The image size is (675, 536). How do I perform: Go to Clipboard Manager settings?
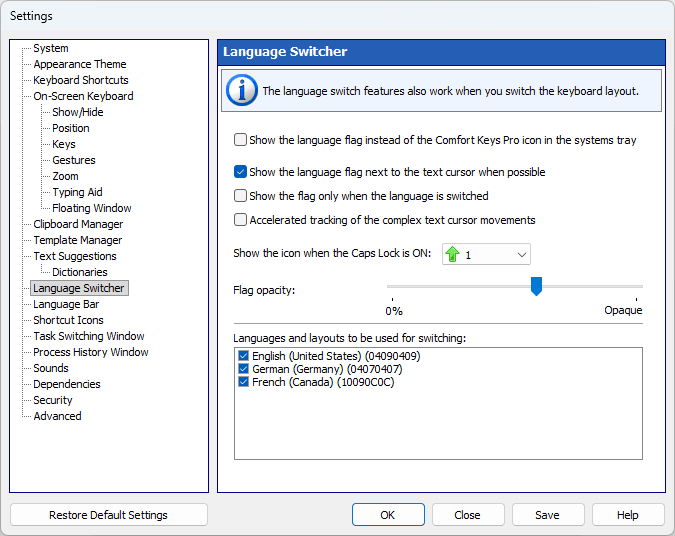coord(78,224)
